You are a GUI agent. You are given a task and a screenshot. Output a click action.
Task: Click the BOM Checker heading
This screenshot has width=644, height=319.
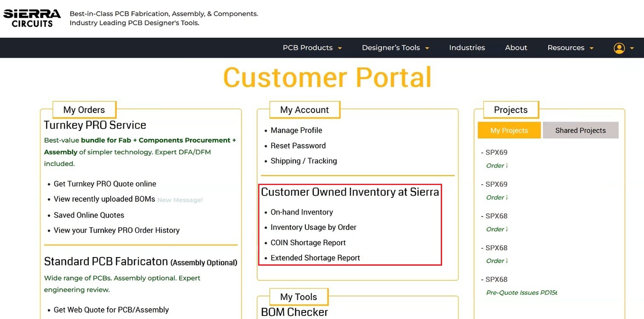point(294,312)
